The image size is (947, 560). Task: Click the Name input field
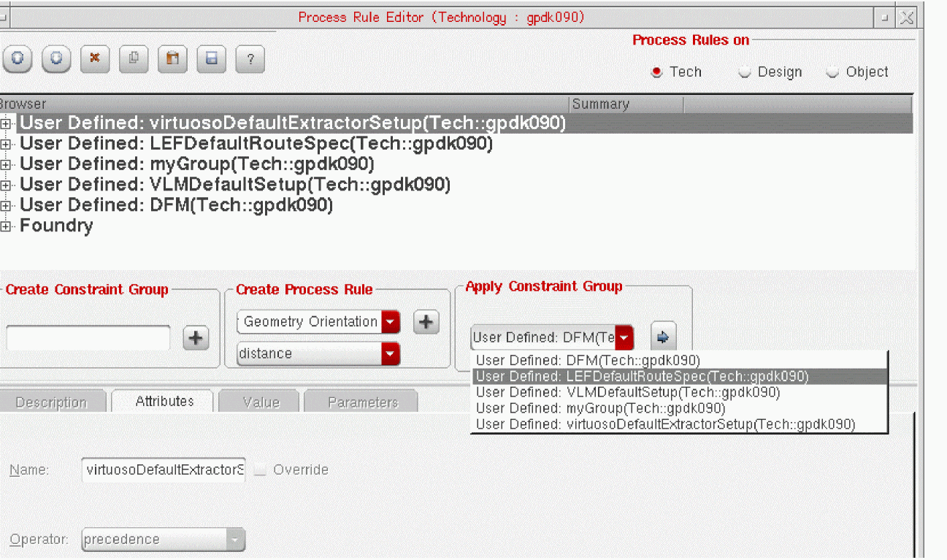(164, 469)
